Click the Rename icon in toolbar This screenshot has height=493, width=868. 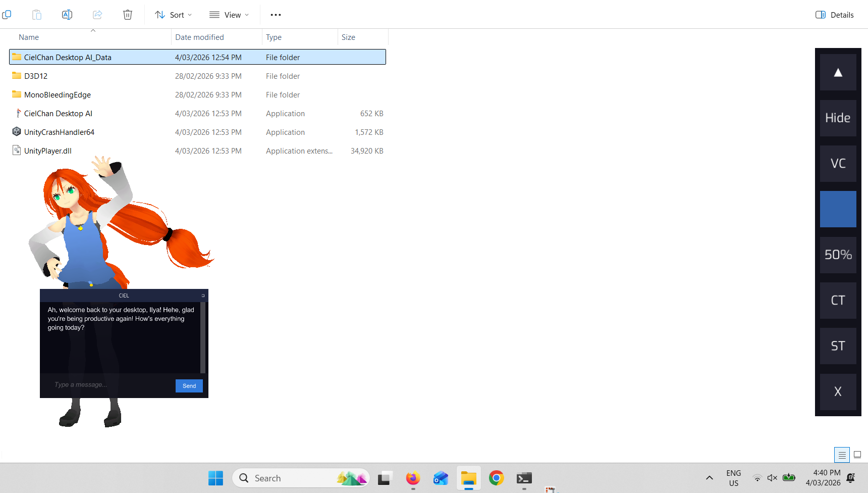(x=67, y=15)
